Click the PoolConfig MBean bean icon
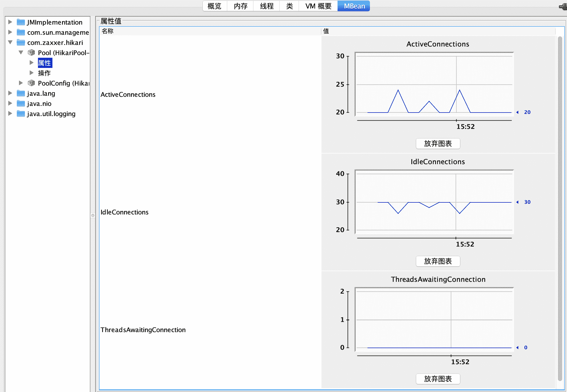The image size is (567, 392). pos(31,83)
